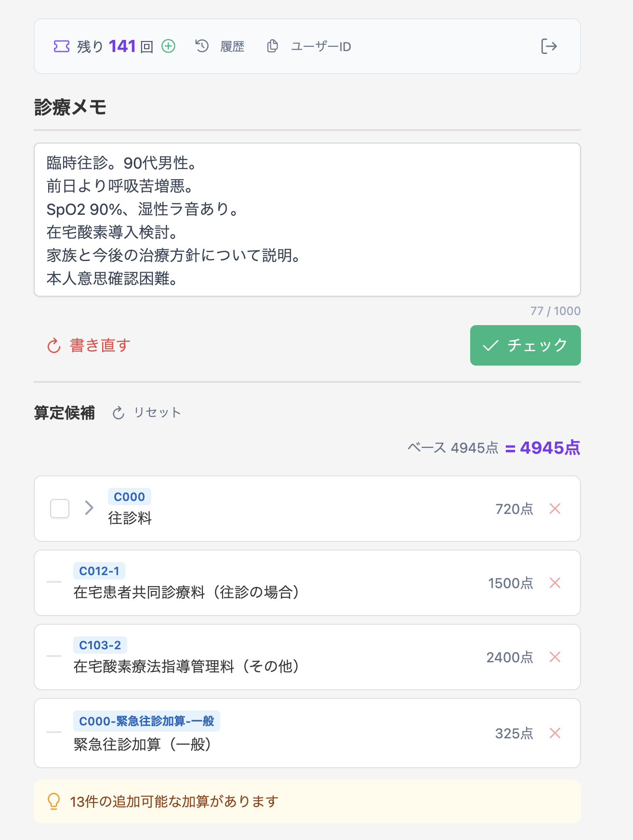The image size is (633, 840).
Task: Click the lightbulb icon in the suggestion banner
Action: (x=53, y=801)
